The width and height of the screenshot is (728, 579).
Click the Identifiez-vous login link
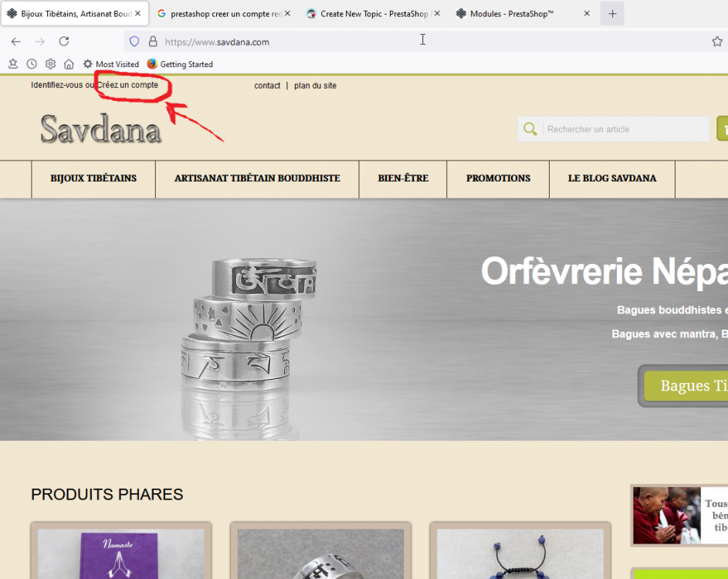pyautogui.click(x=57, y=85)
